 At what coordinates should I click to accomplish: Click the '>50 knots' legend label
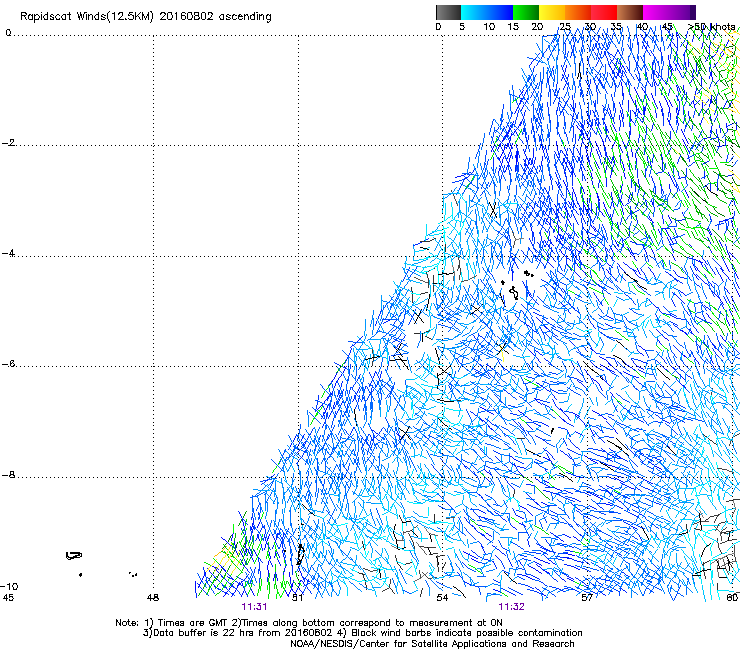coord(712,27)
